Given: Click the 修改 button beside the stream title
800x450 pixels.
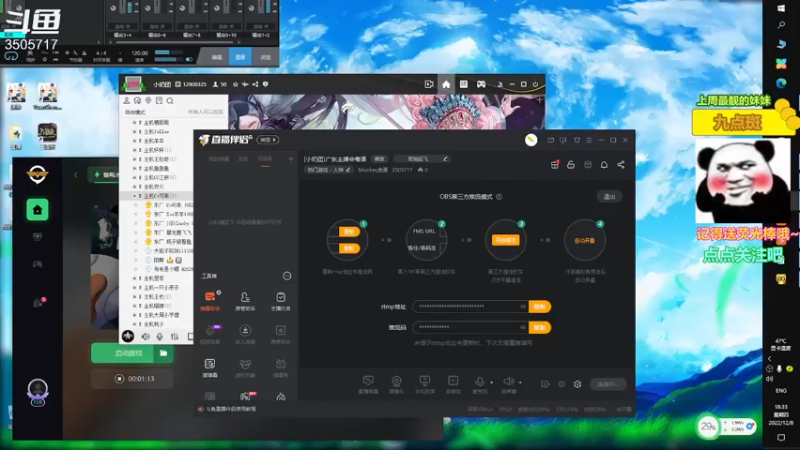Looking at the screenshot, I should click(x=380, y=159).
